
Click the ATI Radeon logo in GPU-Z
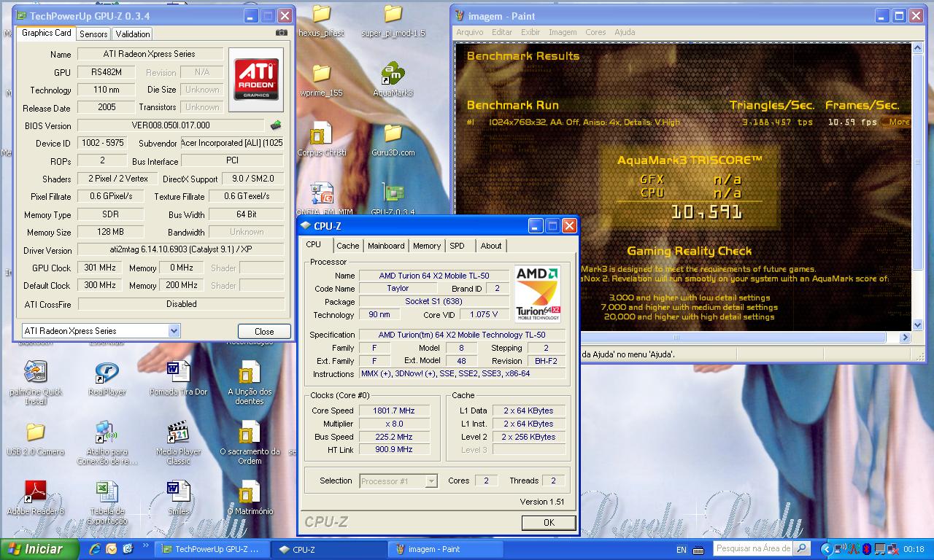click(x=256, y=79)
